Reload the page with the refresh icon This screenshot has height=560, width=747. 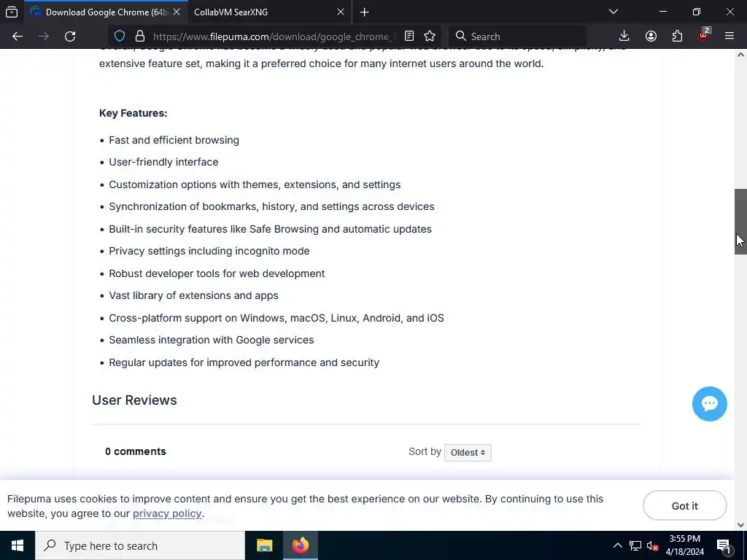70,36
